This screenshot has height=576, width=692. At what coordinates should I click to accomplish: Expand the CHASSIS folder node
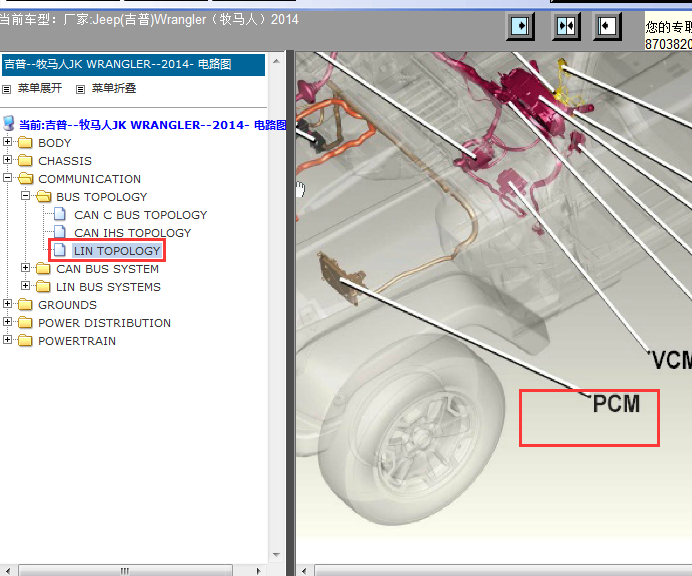(x=7, y=159)
